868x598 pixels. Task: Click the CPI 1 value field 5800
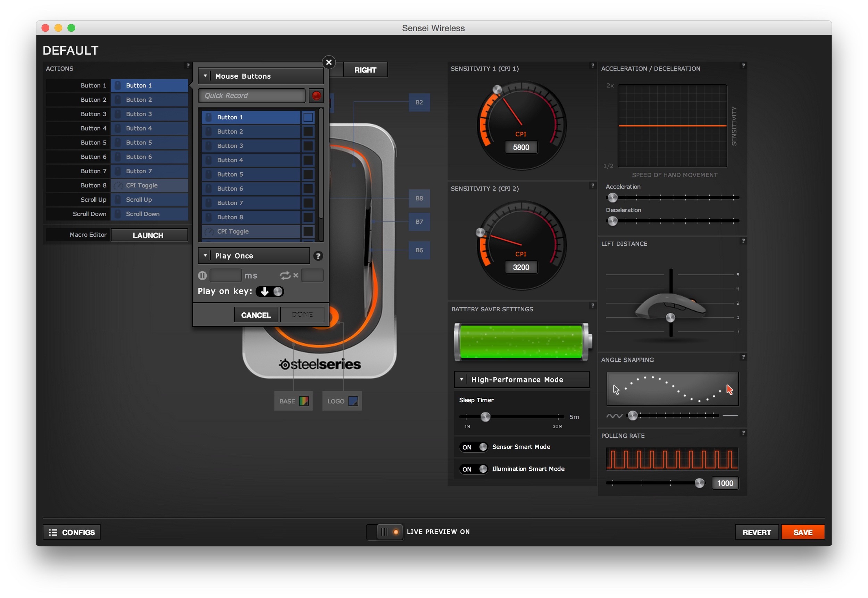[x=521, y=147]
